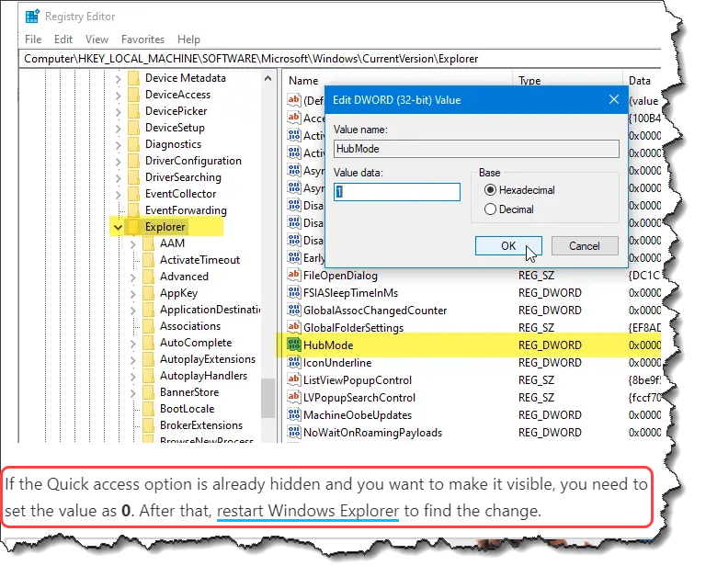Select the BrokerExtensions tree item
Image resolution: width=717 pixels, height=588 pixels.
(201, 425)
